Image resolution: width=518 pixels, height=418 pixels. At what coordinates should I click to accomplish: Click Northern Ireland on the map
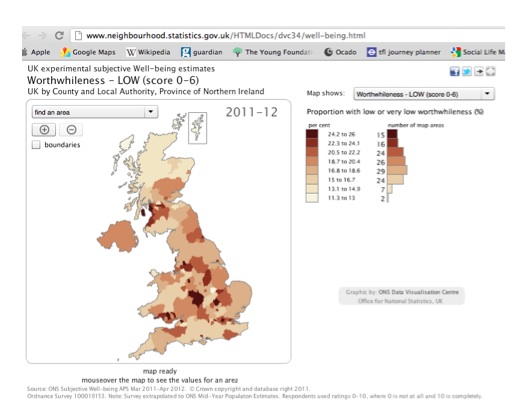coord(117,236)
